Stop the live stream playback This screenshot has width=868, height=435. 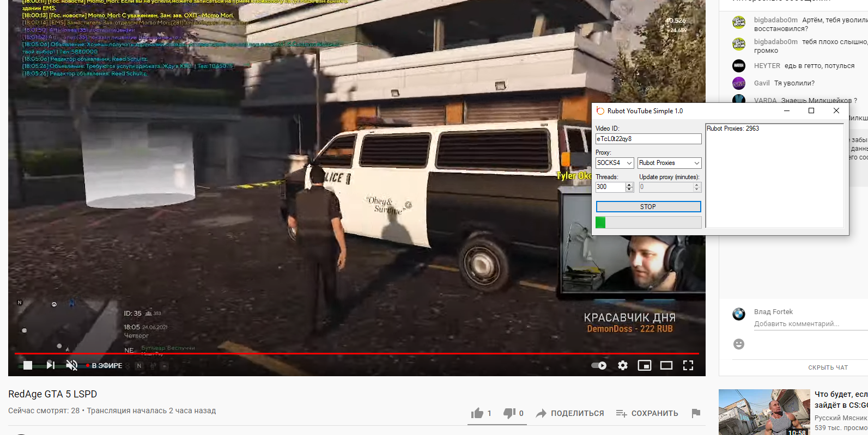[x=28, y=365]
